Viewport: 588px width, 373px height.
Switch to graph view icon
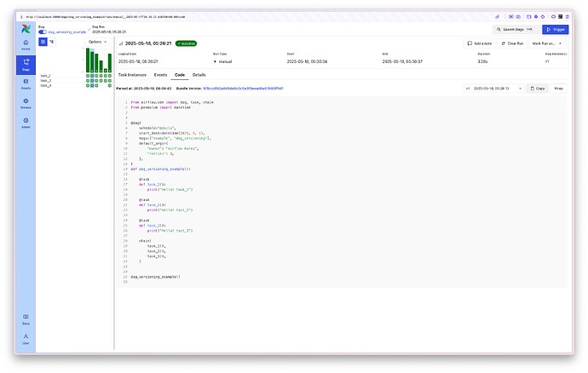[x=52, y=41]
